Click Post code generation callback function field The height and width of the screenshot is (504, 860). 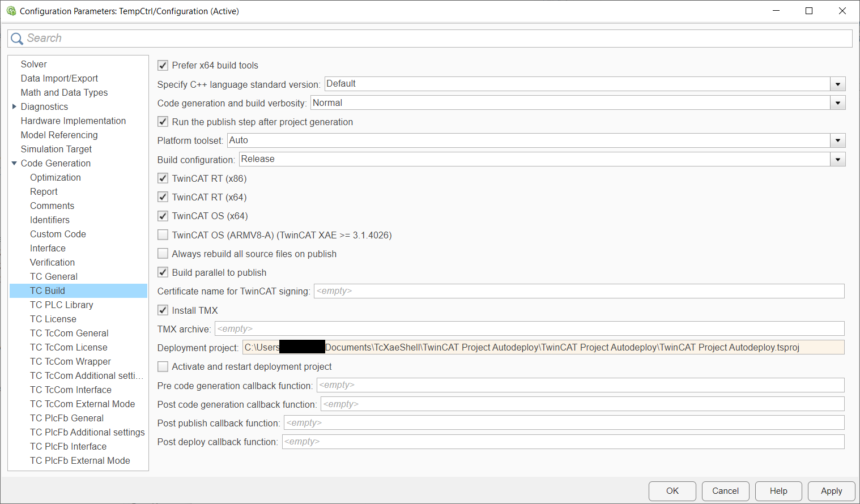click(x=582, y=404)
